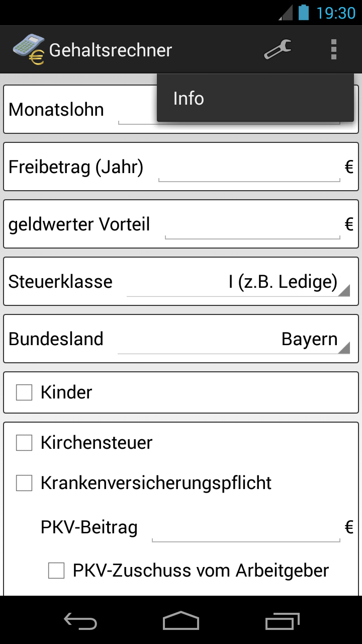This screenshot has height=644, width=362.
Task: Toggle the Kirchensteuer checkbox
Action: click(24, 442)
